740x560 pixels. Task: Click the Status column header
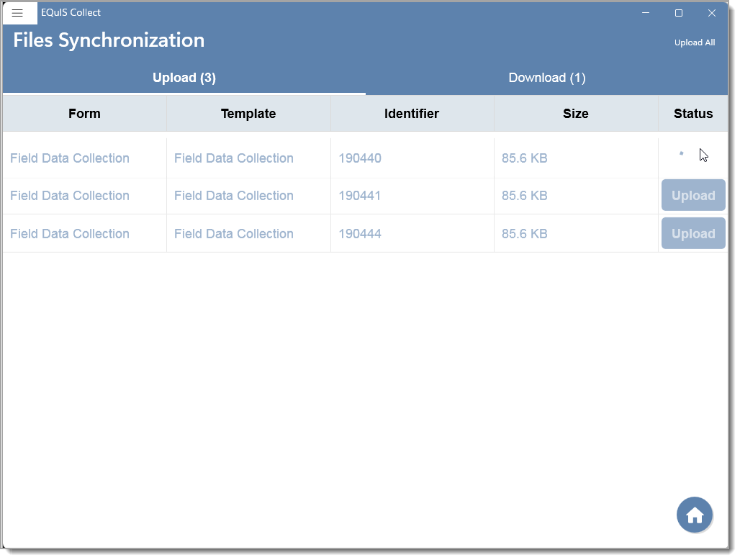coord(693,114)
